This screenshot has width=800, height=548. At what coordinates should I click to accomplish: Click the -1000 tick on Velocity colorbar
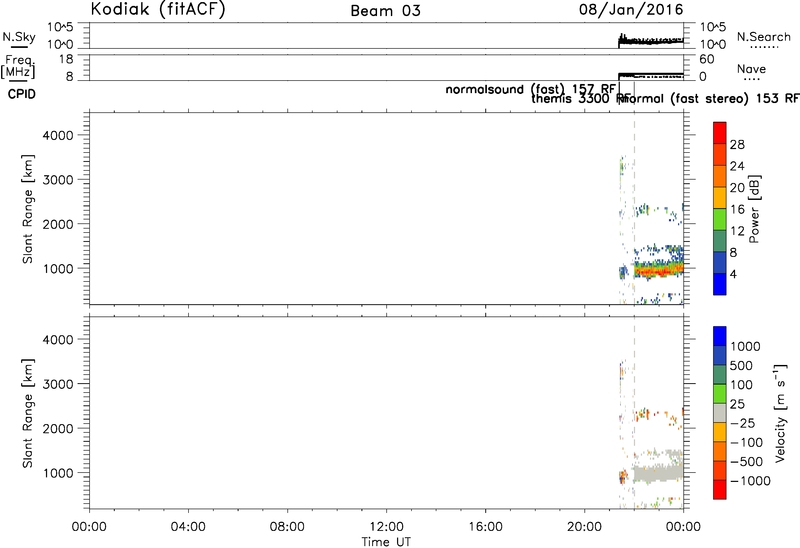point(750,481)
